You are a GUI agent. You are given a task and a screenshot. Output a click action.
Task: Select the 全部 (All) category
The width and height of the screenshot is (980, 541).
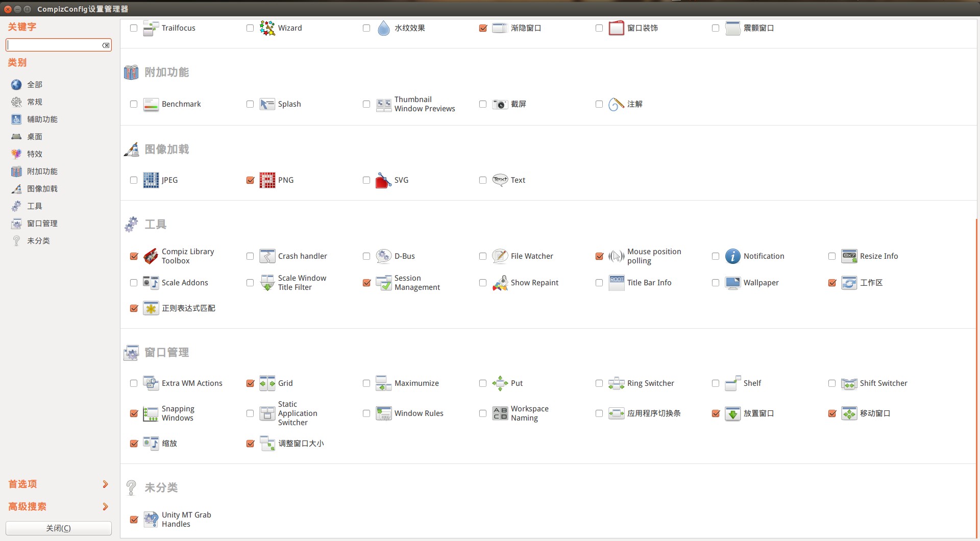[x=34, y=85]
